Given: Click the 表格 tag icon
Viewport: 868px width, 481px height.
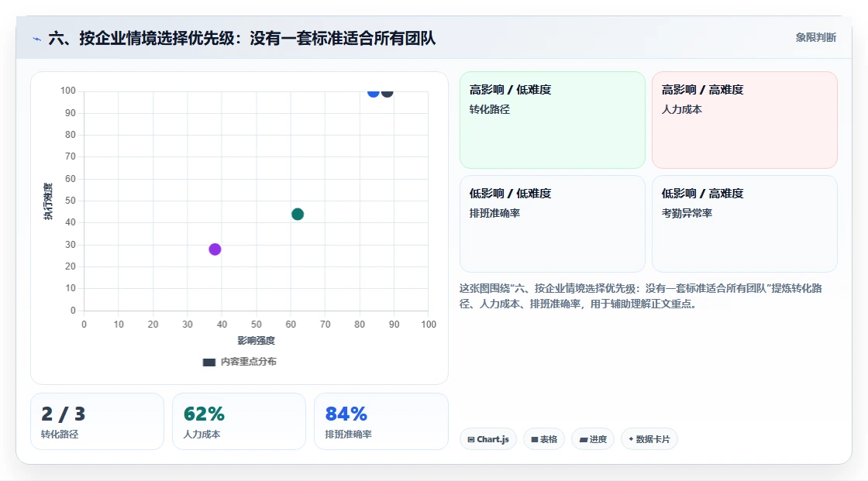Looking at the screenshot, I should 535,439.
